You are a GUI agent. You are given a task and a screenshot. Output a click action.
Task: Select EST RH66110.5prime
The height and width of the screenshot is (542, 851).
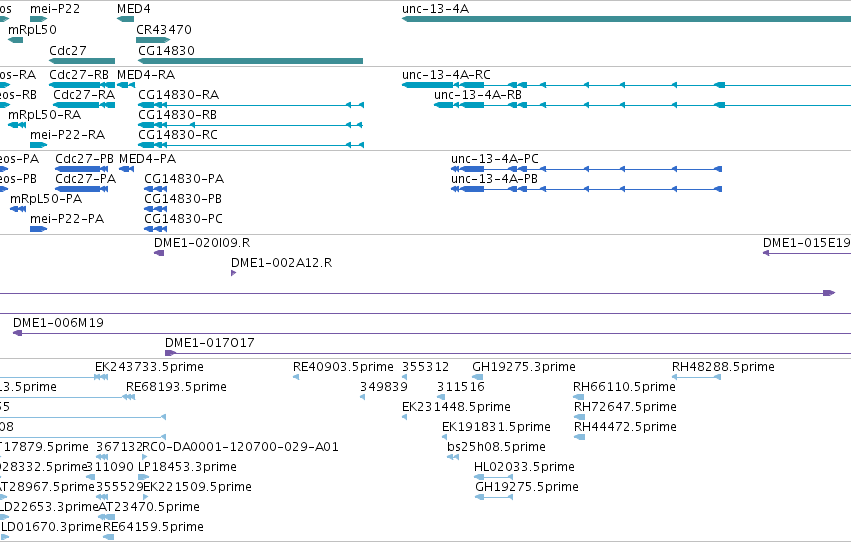pyautogui.click(x=579, y=397)
